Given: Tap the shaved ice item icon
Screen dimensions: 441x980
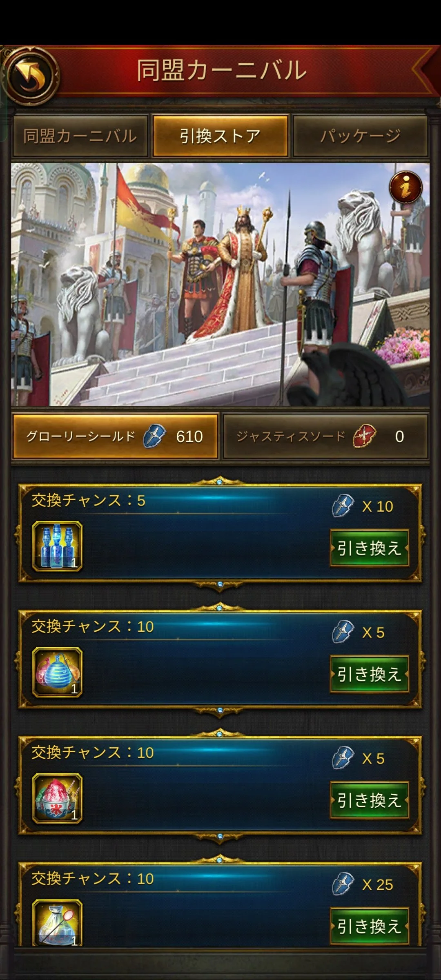Looking at the screenshot, I should [x=57, y=798].
